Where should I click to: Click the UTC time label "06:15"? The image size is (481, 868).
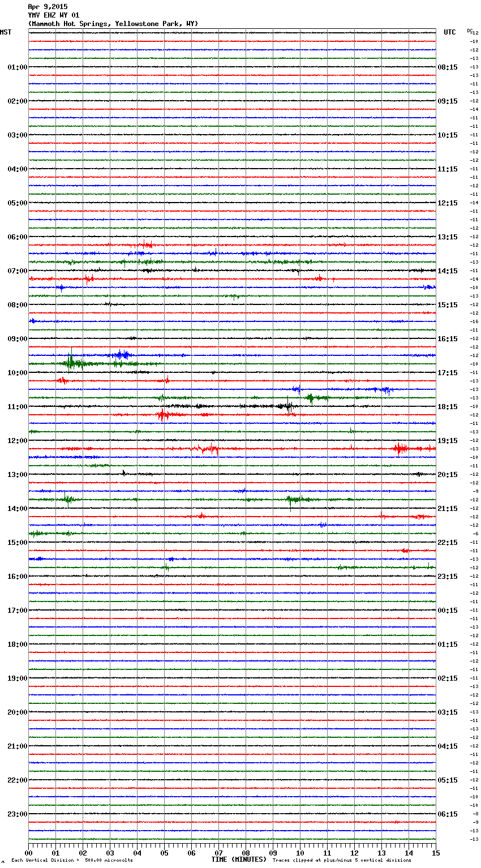point(448,814)
